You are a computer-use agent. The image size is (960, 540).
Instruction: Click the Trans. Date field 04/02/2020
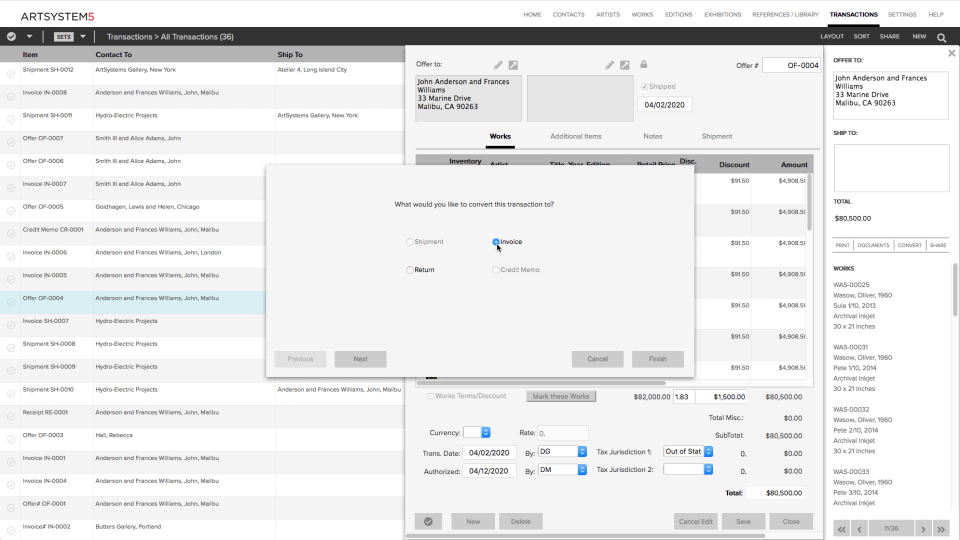click(x=489, y=452)
